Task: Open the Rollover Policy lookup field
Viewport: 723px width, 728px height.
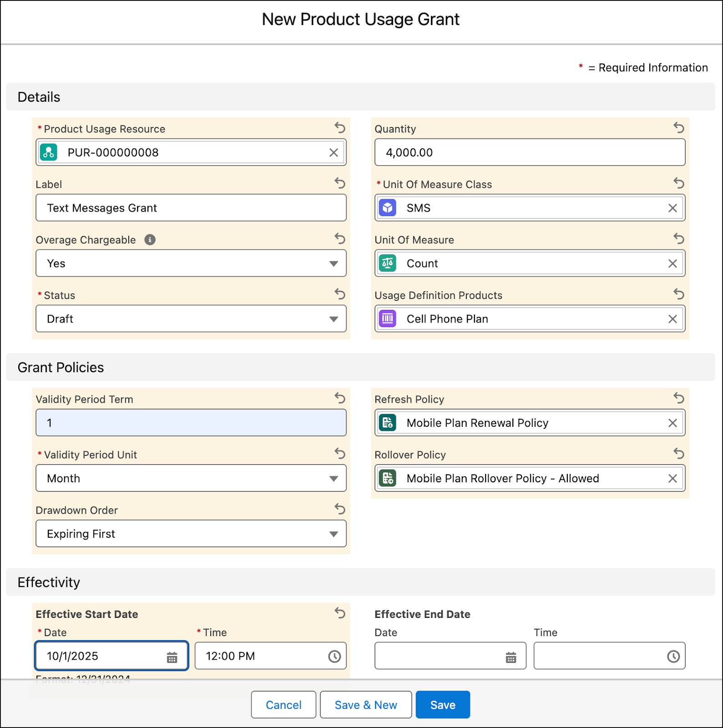Action: click(x=530, y=478)
